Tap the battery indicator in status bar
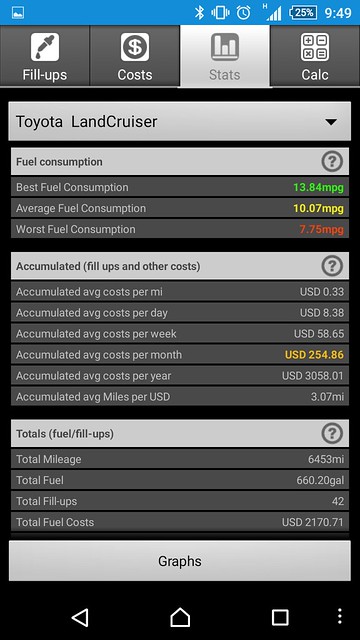Image resolution: width=360 pixels, height=640 pixels. (x=302, y=13)
